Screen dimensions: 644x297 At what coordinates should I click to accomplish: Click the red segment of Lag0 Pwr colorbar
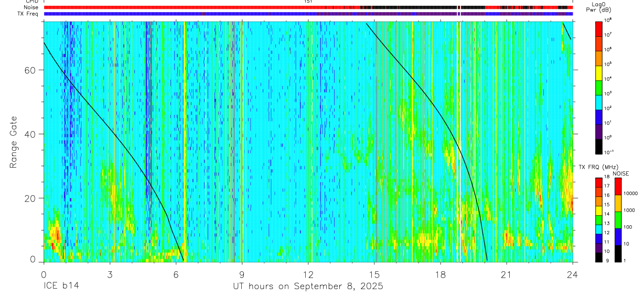598,29
